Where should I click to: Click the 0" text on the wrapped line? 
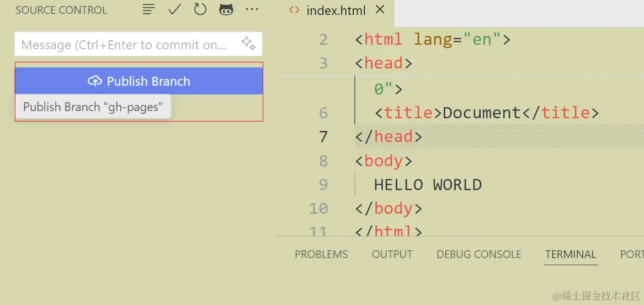point(384,88)
